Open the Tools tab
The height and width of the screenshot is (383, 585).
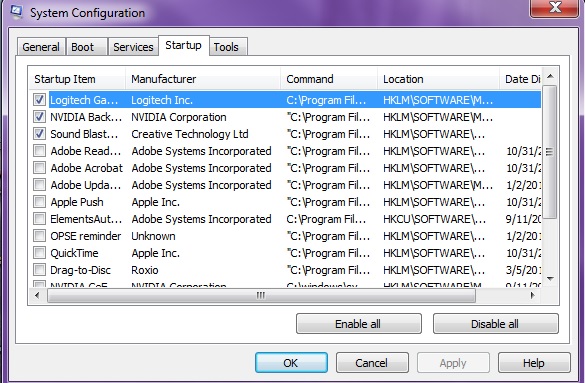pos(228,47)
